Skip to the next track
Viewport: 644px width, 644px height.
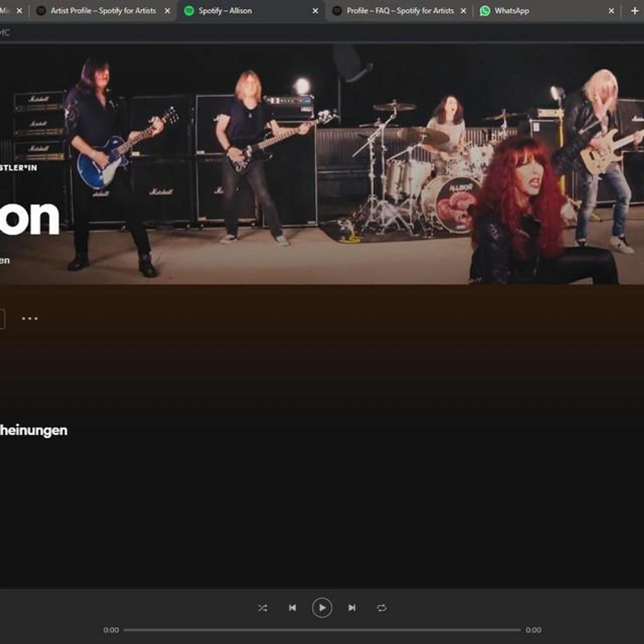pos(352,608)
